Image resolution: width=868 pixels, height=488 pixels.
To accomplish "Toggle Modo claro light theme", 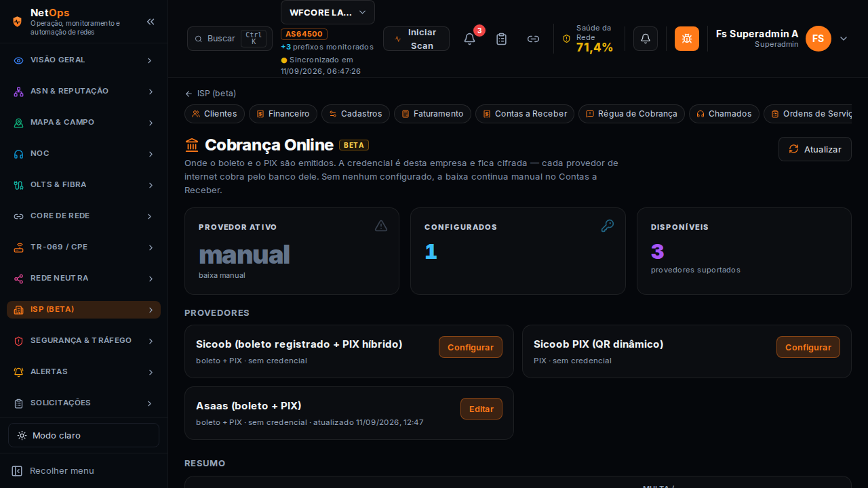I will click(83, 435).
